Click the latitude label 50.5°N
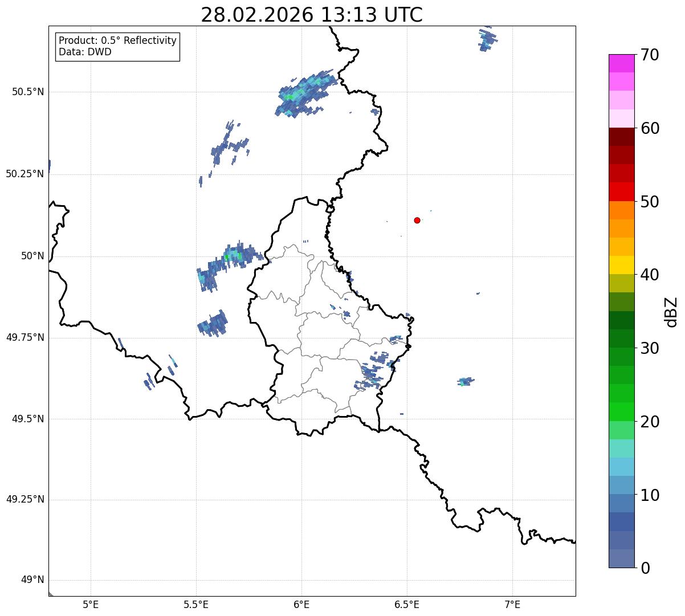Screen dimensions: 685x616 click(x=27, y=92)
